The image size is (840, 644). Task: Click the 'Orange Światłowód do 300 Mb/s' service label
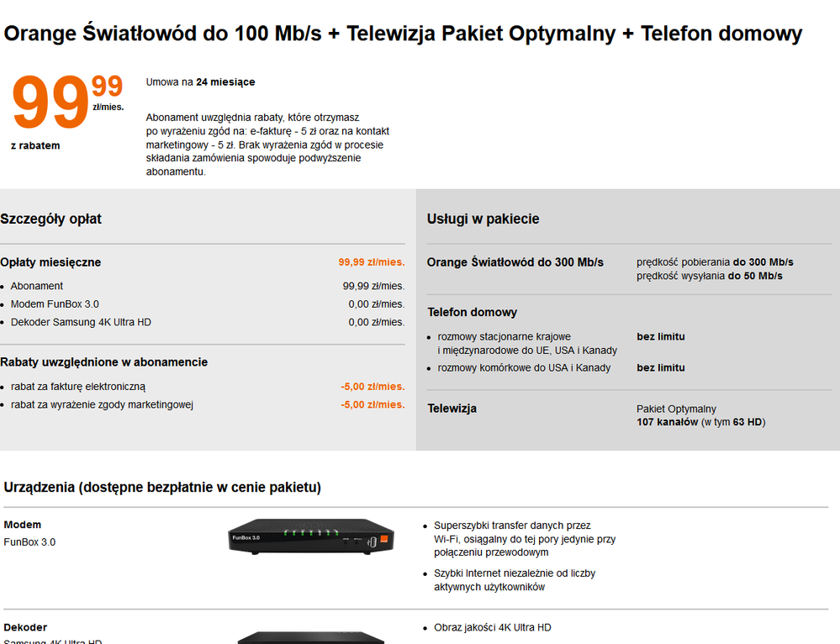515,262
